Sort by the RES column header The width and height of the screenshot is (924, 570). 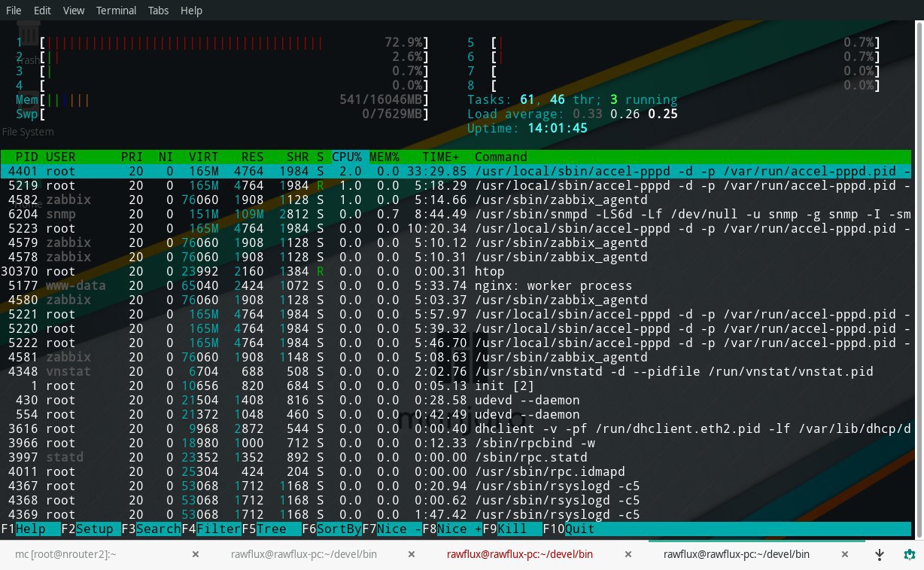(x=253, y=157)
